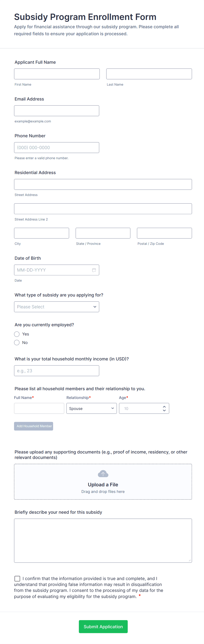Screen dimensions: 204x644
Task: Click the Last Name input box
Action: click(149, 74)
